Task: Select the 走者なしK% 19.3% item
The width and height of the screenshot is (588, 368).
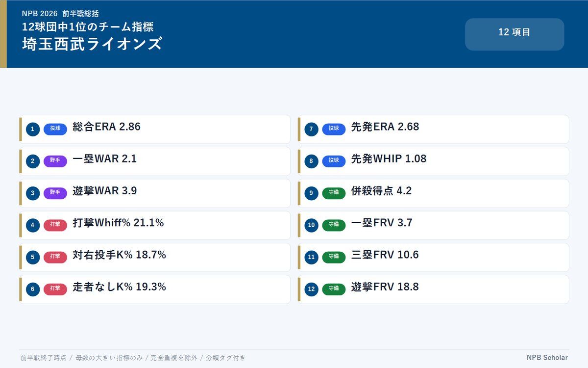Action: (x=155, y=289)
